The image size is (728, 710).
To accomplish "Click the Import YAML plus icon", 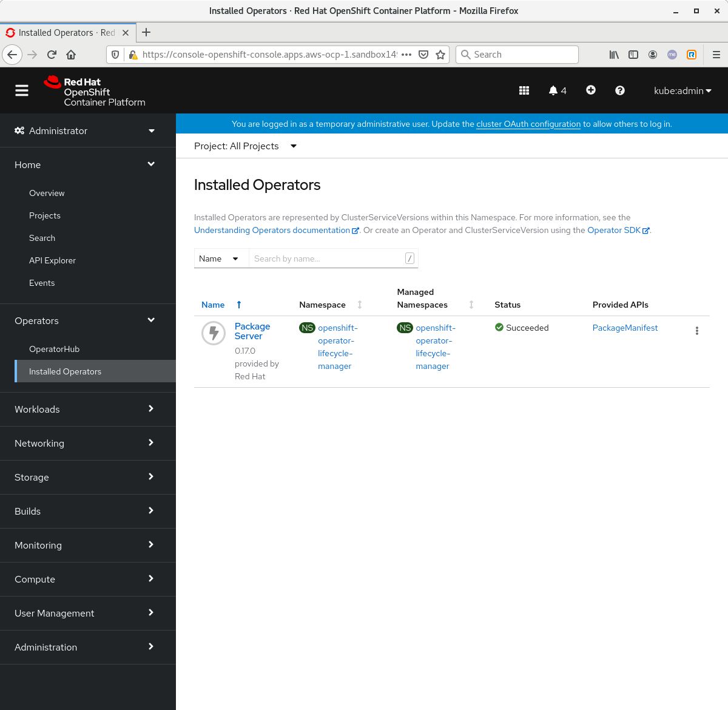I will tap(590, 90).
